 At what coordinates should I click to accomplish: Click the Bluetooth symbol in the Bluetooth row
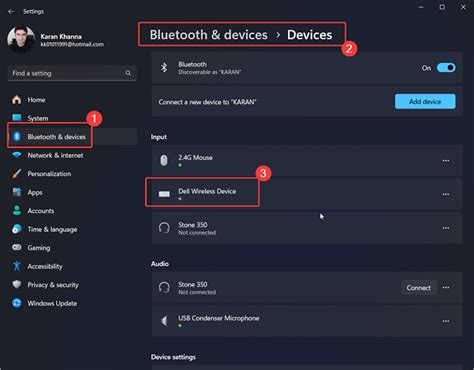coord(164,67)
